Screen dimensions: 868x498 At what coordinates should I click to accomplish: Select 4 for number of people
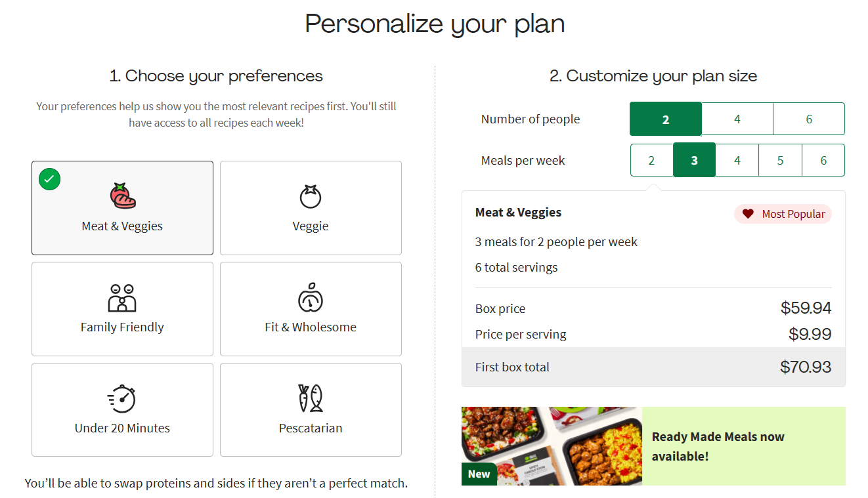[x=737, y=119]
